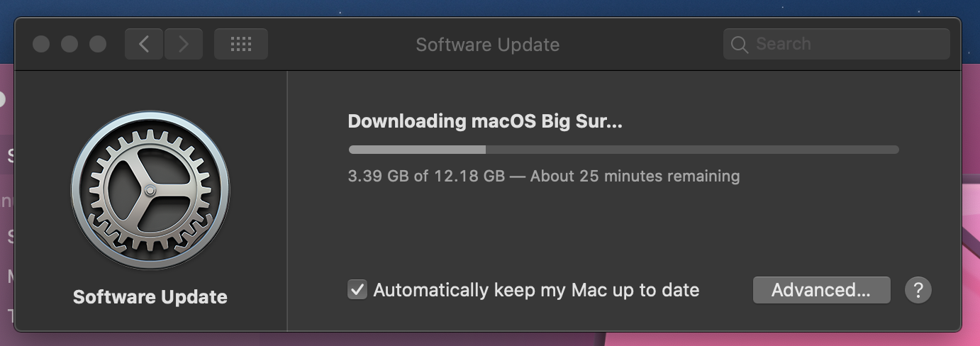
Task: Click the unfilled part of the progress bar
Action: (x=691, y=150)
